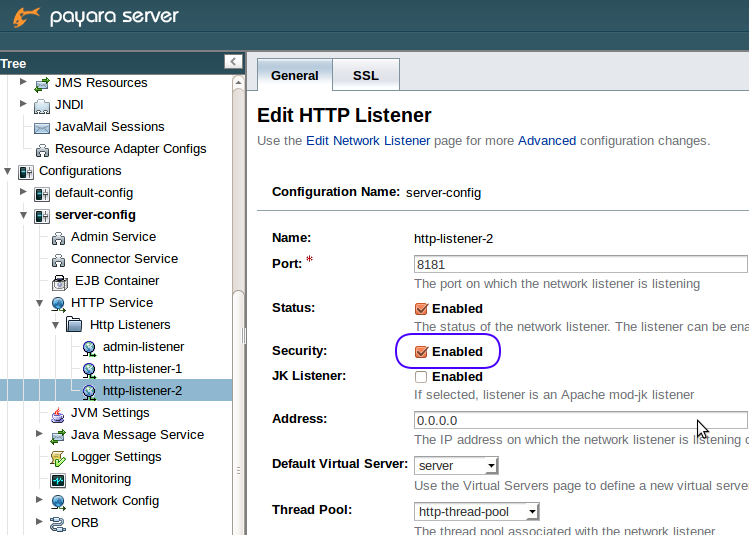Image resolution: width=749 pixels, height=535 pixels.
Task: Click the JavaMail Sessions envelope icon
Action: click(42, 127)
